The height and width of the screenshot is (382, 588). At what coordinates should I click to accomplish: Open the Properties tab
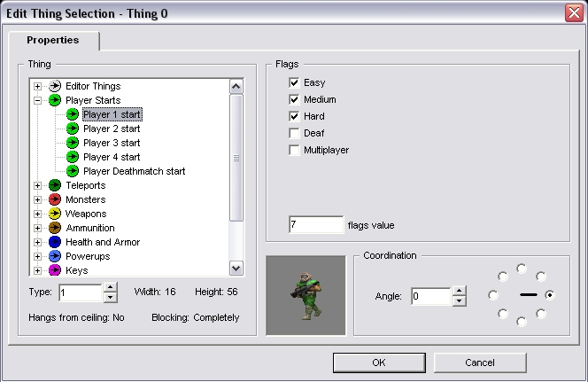point(53,40)
